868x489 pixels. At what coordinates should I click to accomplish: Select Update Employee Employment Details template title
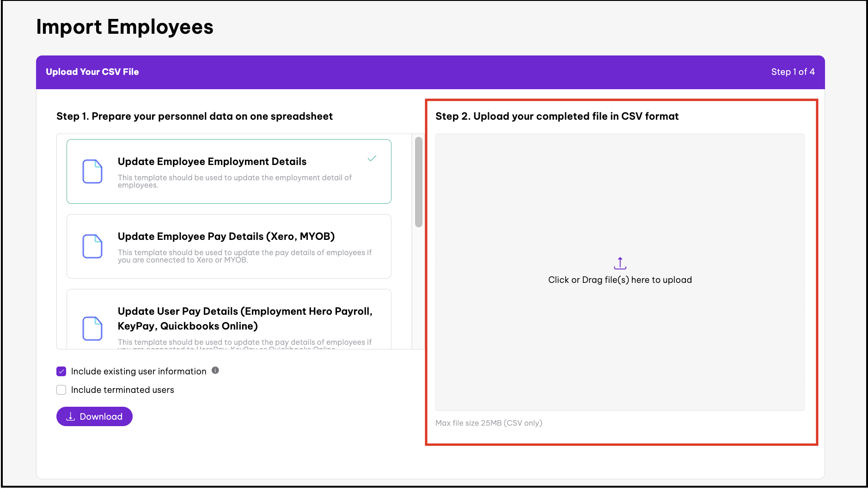[212, 161]
